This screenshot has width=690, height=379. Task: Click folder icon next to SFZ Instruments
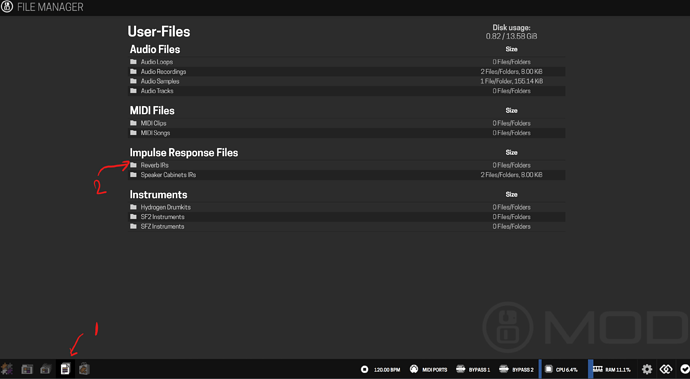pyautogui.click(x=133, y=226)
